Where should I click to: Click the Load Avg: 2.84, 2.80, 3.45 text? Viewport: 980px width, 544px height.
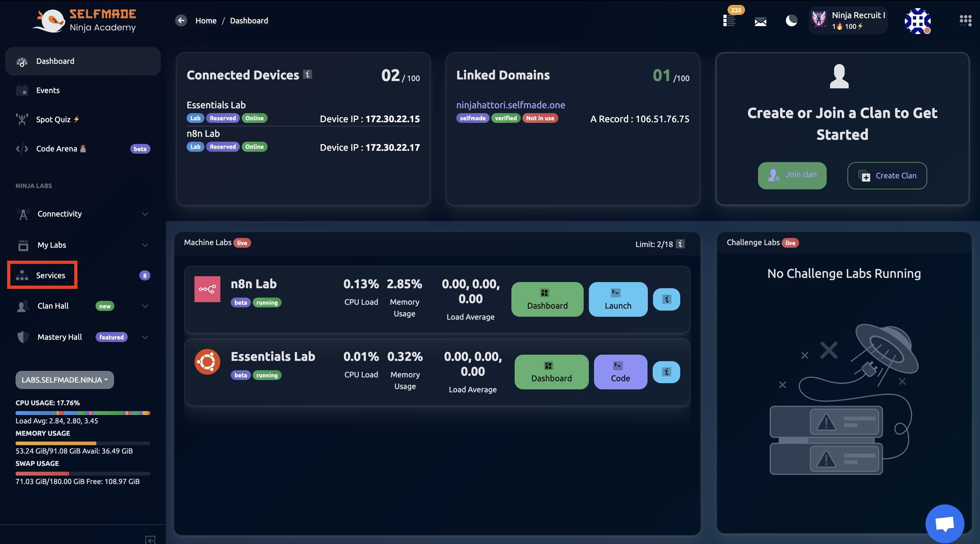57,421
